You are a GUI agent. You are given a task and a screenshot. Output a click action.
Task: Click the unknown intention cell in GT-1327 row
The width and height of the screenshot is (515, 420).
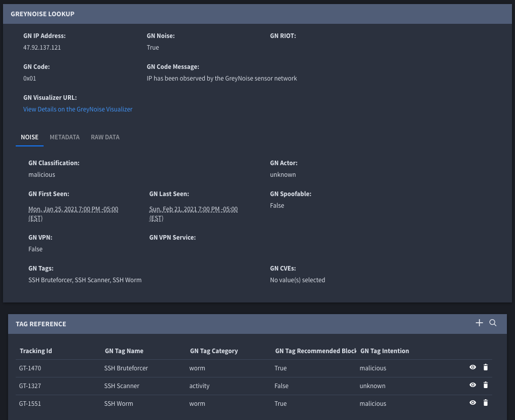coord(373,386)
